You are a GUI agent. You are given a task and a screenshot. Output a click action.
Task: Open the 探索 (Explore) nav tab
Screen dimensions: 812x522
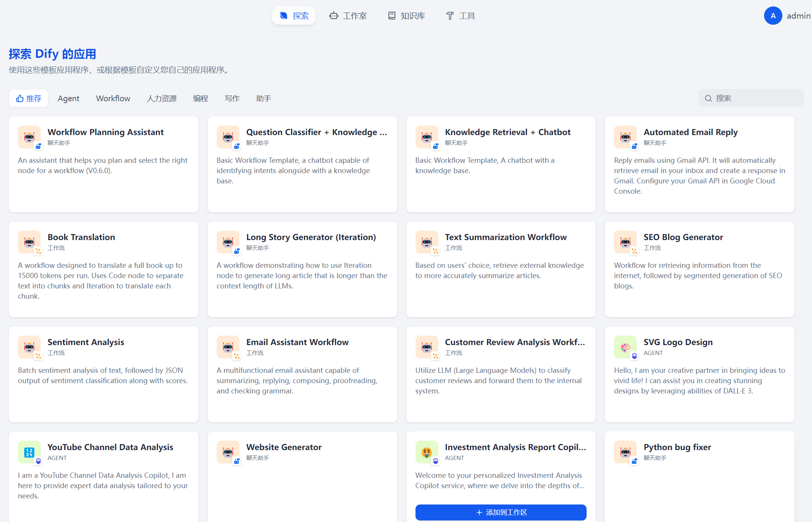coord(294,16)
